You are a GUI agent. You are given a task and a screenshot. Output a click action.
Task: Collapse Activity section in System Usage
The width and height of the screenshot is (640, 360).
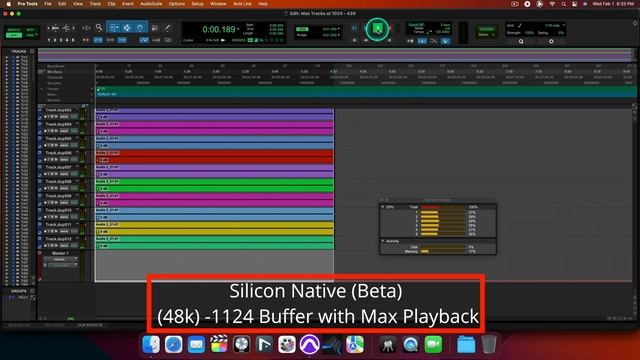tap(382, 241)
